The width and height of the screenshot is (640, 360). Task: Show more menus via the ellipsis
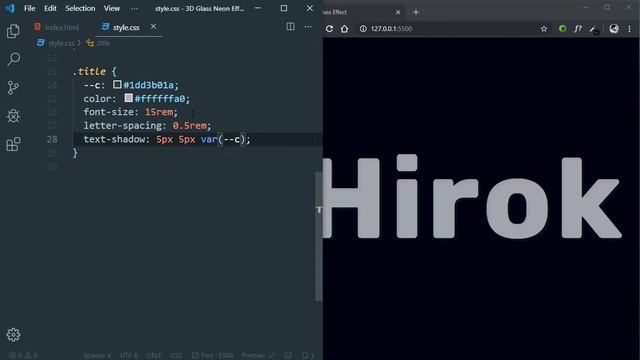(x=134, y=8)
